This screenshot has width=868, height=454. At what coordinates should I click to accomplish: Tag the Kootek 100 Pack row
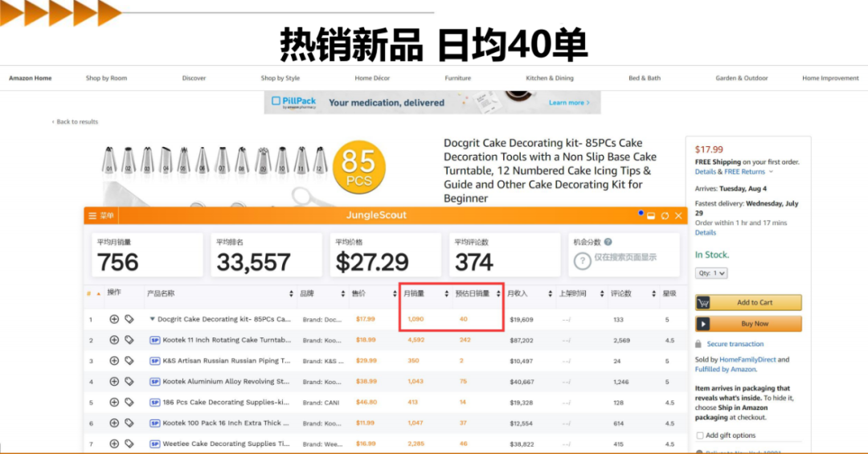(129, 423)
